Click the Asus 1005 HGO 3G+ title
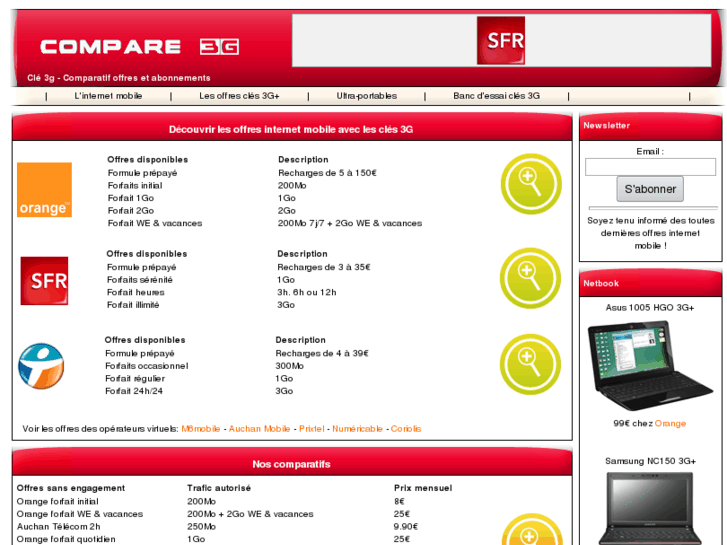 tap(650, 308)
